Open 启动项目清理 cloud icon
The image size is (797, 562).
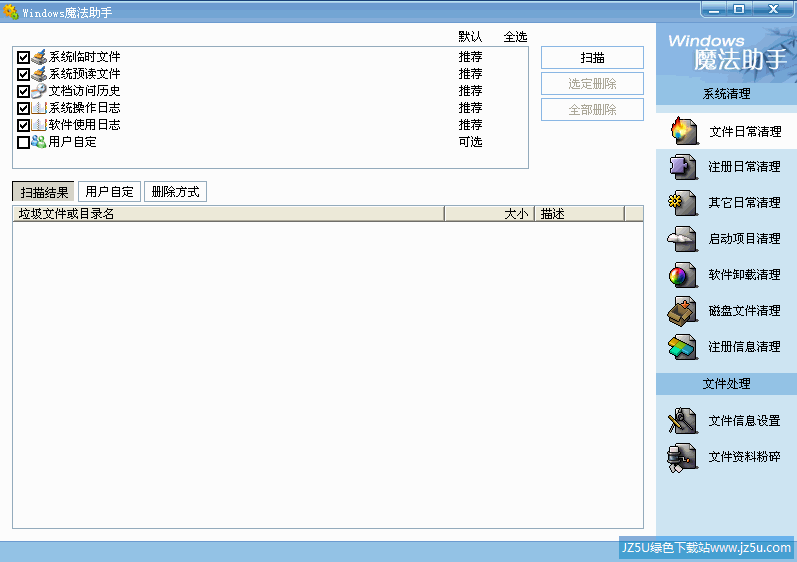point(682,238)
